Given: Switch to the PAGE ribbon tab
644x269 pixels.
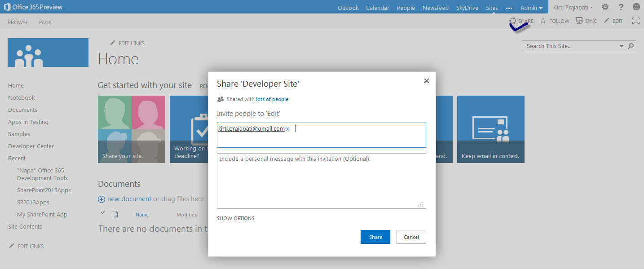Looking at the screenshot, I should point(45,22).
